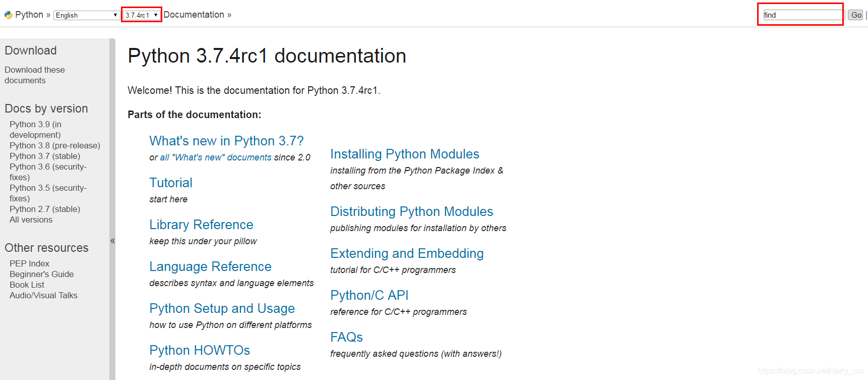Click the Go search button
868x380 pixels.
click(x=856, y=15)
